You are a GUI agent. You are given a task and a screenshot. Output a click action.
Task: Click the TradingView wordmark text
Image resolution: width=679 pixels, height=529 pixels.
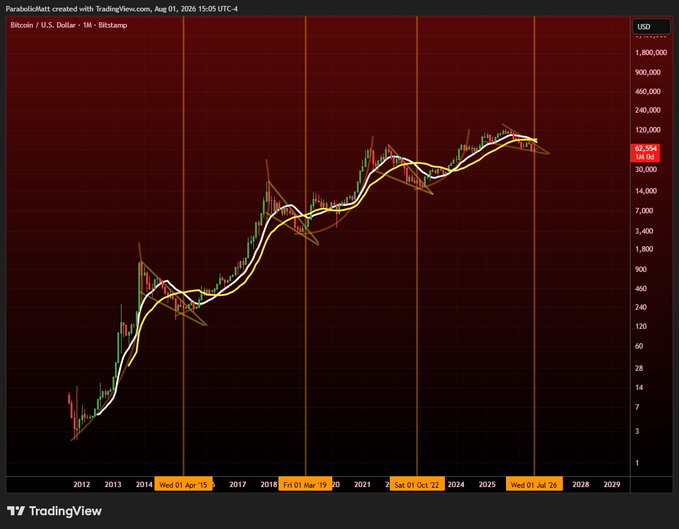65,511
